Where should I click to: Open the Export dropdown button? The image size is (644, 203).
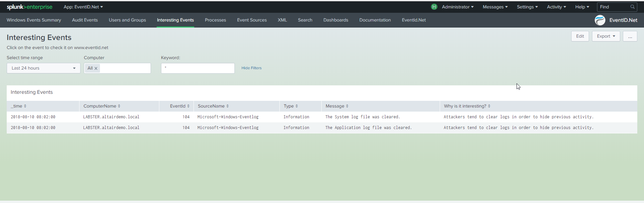[x=606, y=36]
